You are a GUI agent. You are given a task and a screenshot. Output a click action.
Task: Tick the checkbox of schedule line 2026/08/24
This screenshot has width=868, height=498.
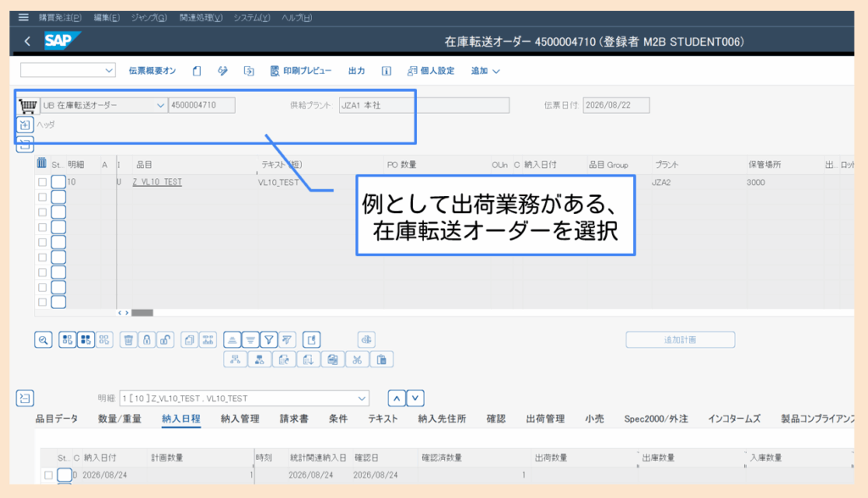coord(48,475)
